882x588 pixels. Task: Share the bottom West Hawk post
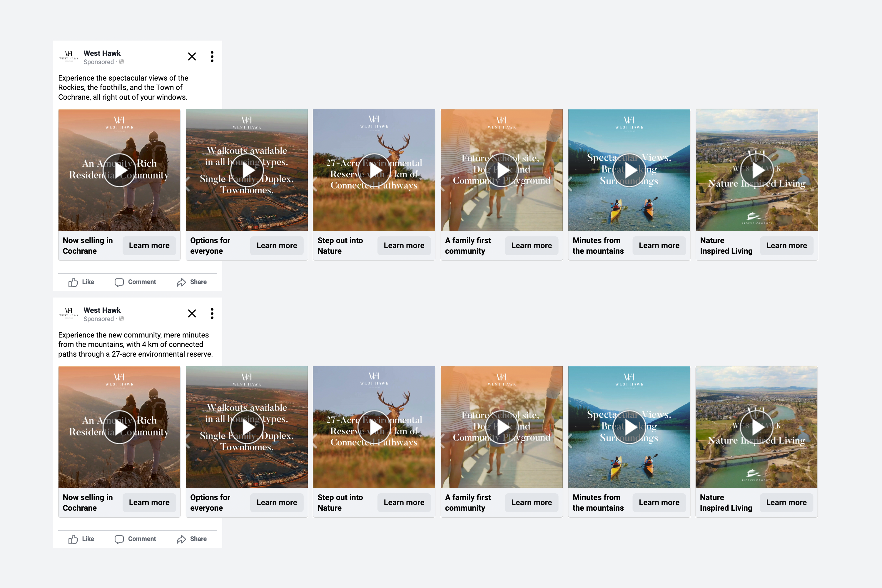pyautogui.click(x=192, y=539)
